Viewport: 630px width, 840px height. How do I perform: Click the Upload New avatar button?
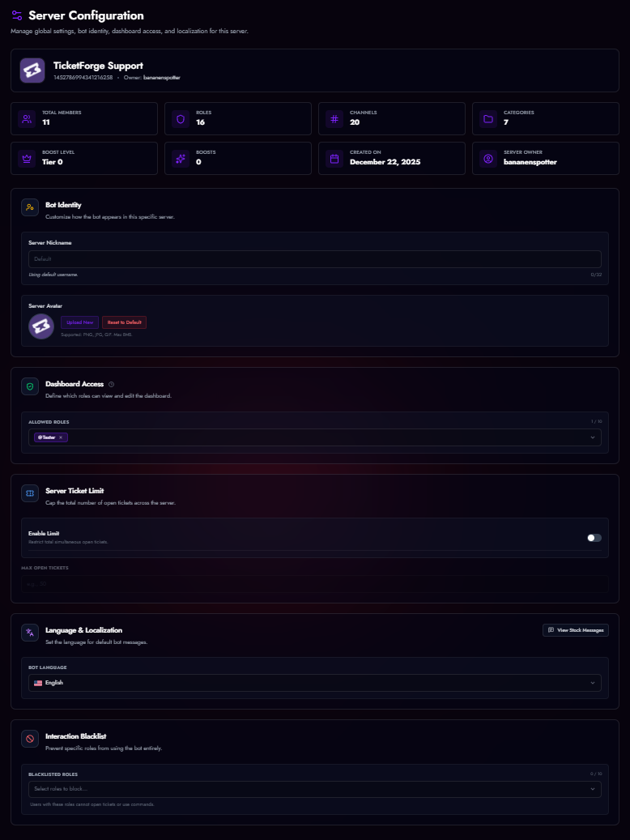[79, 322]
